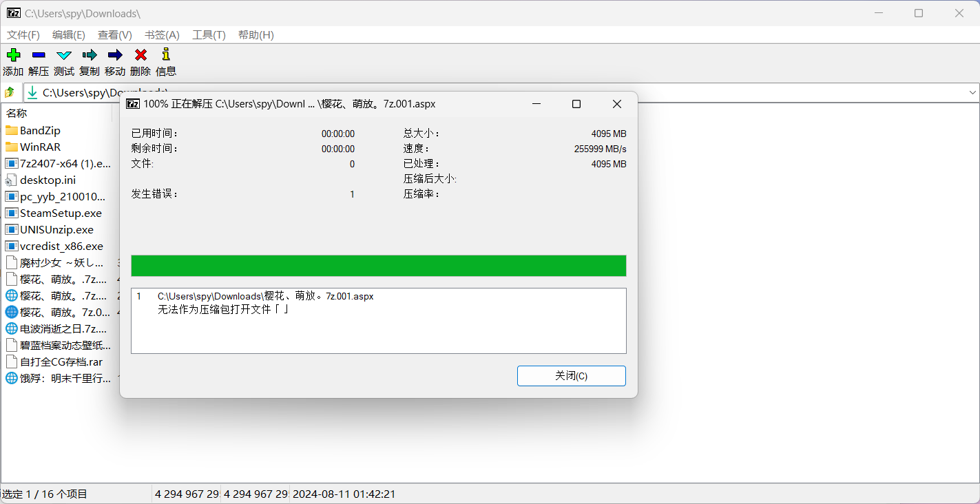Click the 7z icon in main window title bar
The image size is (980, 504).
click(14, 13)
